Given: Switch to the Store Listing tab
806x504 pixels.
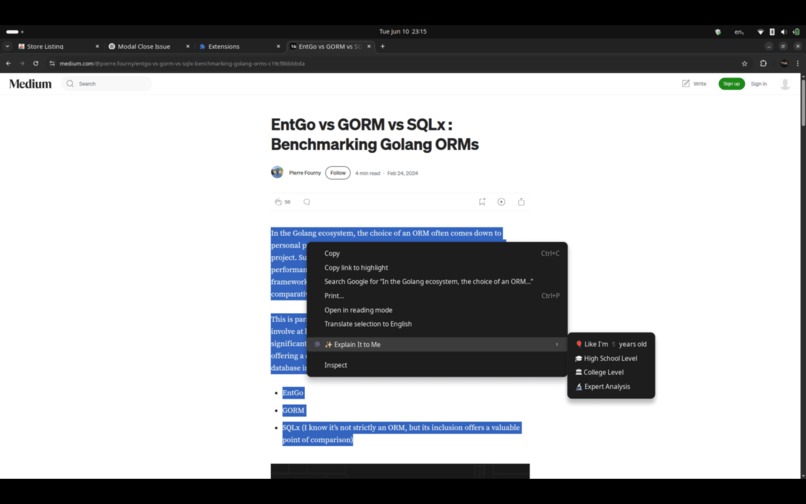Looking at the screenshot, I should coord(59,46).
